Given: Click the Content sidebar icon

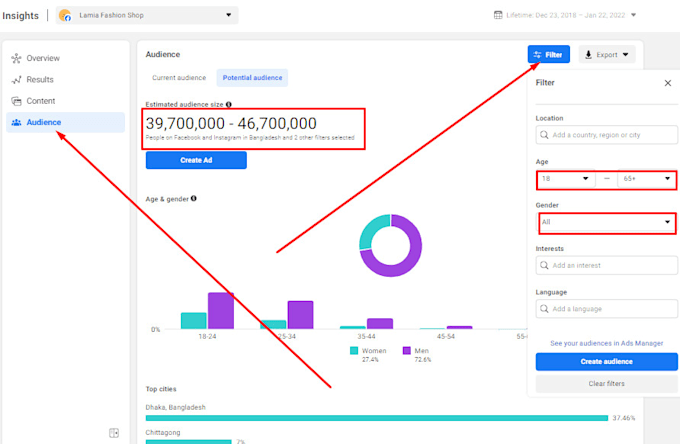Looking at the screenshot, I should [x=16, y=101].
